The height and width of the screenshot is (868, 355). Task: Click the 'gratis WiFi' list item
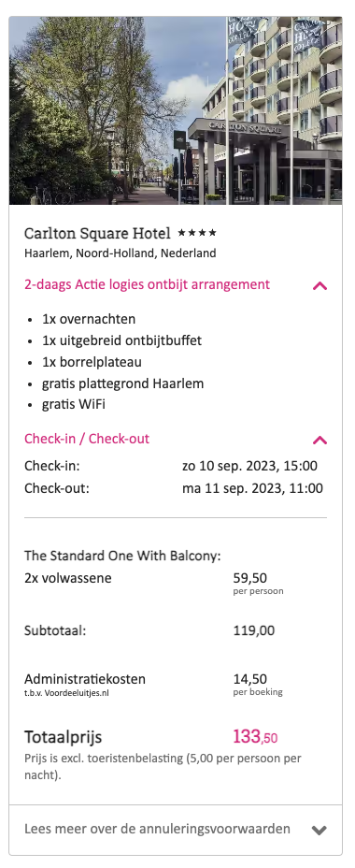(74, 405)
